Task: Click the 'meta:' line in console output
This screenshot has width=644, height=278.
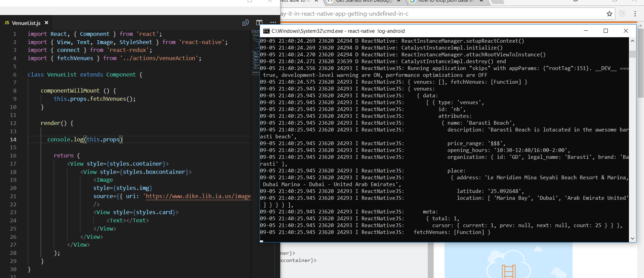Action: click(x=430, y=212)
